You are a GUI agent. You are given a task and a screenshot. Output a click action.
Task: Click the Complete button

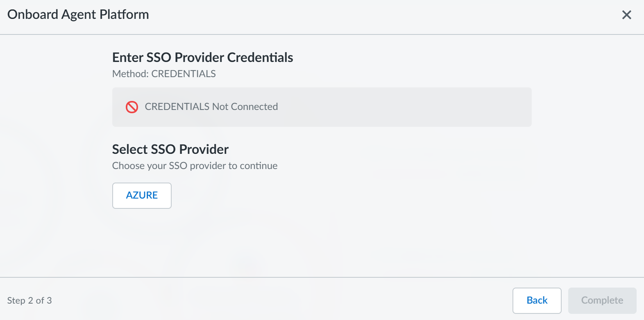[x=602, y=300]
